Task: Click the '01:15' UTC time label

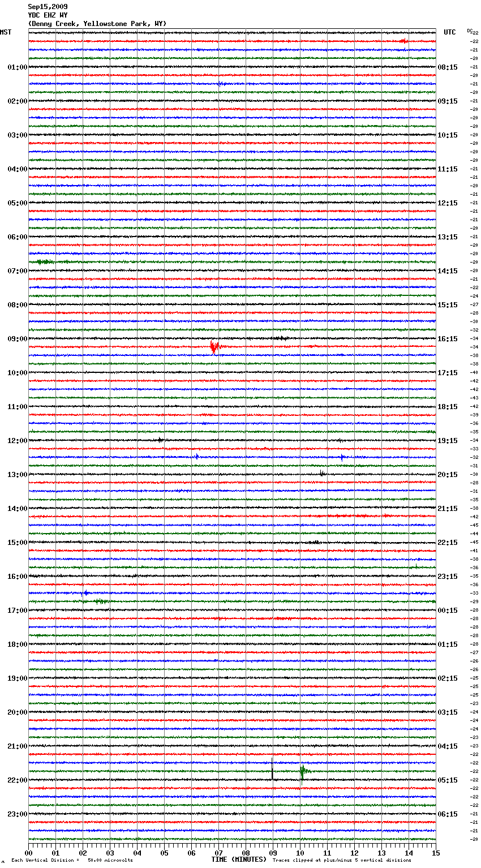Action: (x=448, y=644)
